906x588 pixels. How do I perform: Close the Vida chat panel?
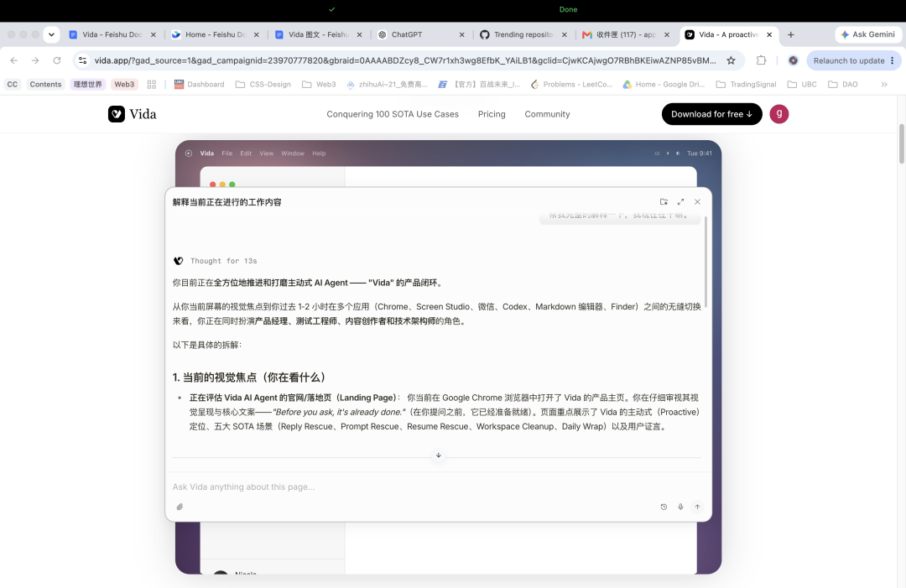pyautogui.click(x=697, y=201)
